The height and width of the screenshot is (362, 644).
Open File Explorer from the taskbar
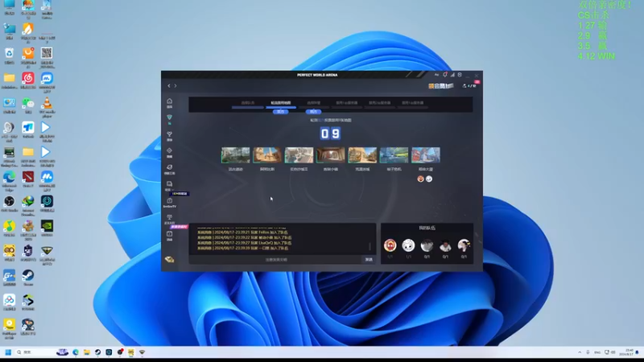click(x=87, y=352)
